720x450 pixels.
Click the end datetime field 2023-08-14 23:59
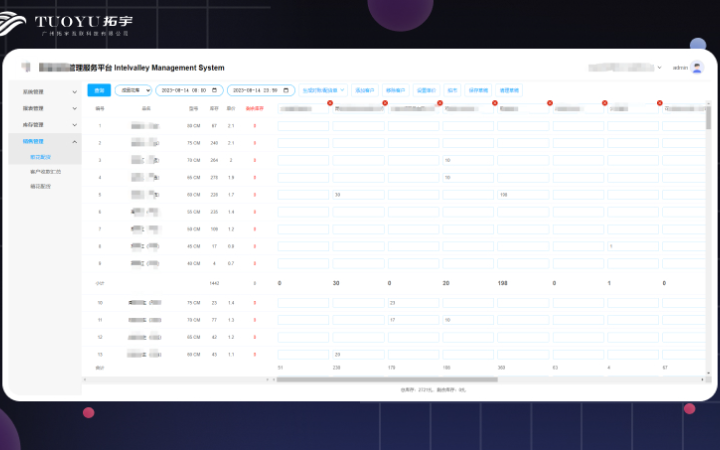(261, 90)
